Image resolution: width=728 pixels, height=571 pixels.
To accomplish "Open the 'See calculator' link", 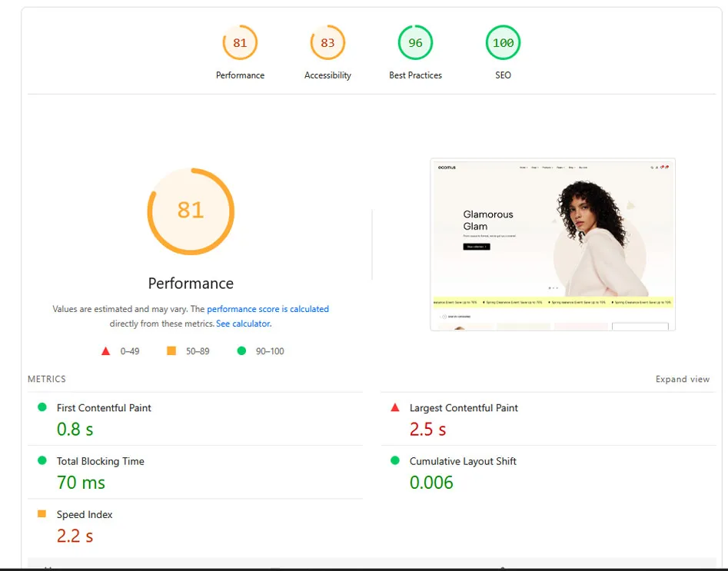I will tap(243, 324).
